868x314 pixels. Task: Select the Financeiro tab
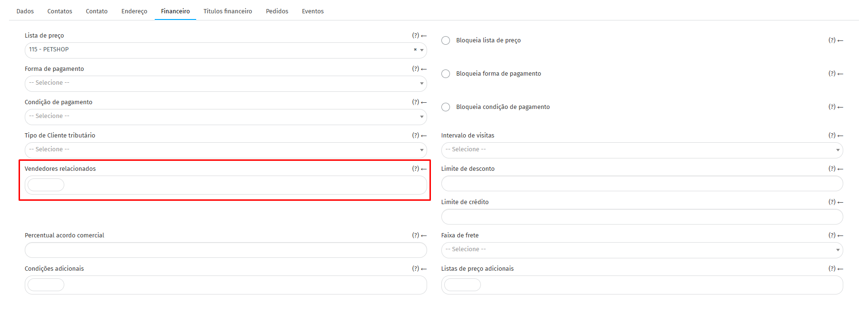pos(175,11)
